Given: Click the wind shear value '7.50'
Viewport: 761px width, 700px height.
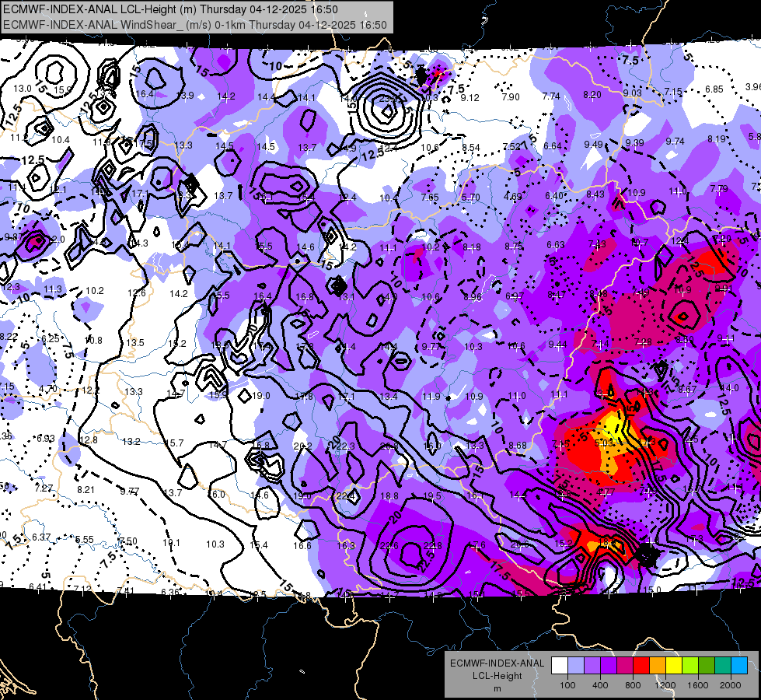Looking at the screenshot, I should tap(128, 541).
